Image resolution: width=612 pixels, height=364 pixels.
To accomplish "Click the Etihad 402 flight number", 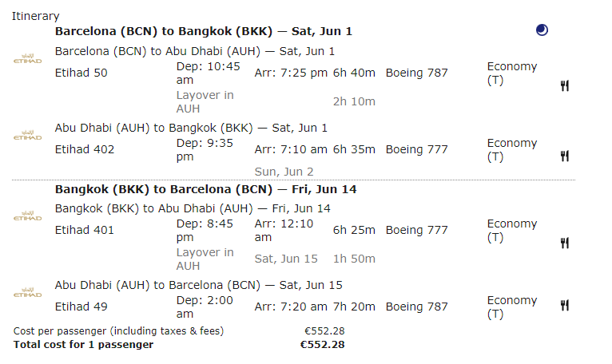I will (x=84, y=149).
